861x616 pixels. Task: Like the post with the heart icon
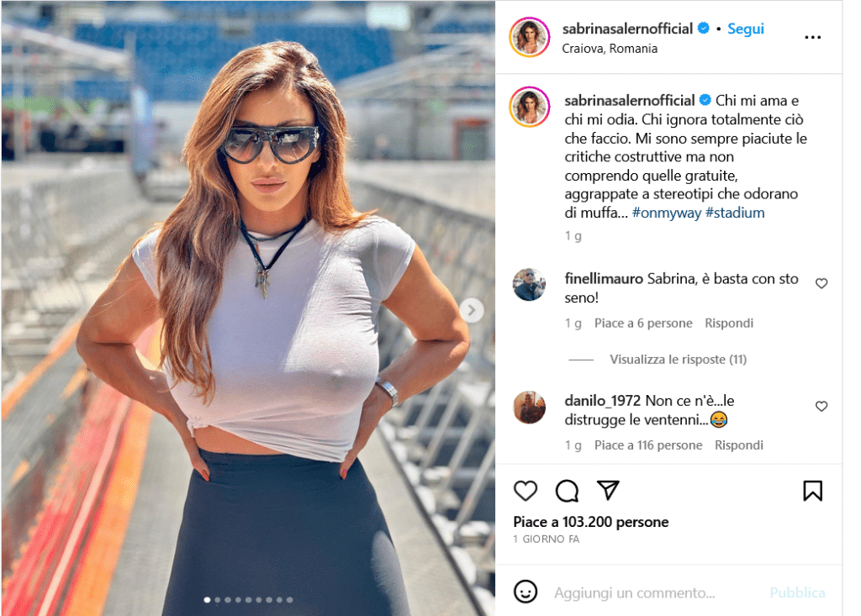click(525, 490)
